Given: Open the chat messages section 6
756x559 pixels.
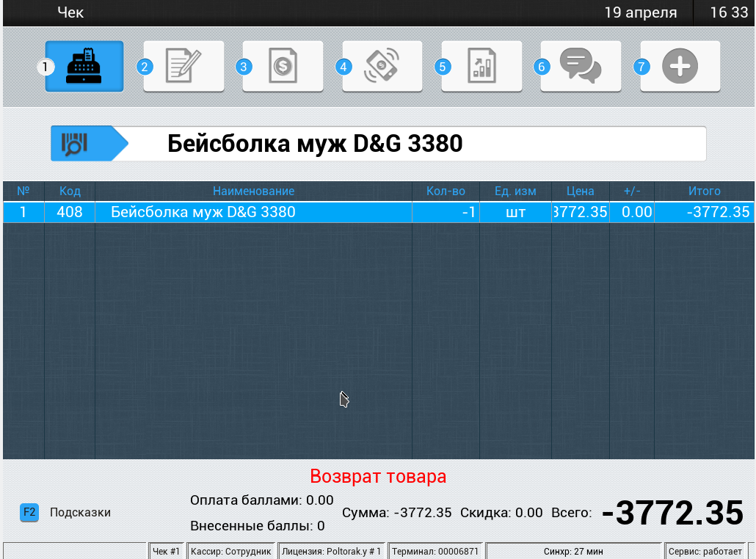Looking at the screenshot, I should click(x=581, y=66).
